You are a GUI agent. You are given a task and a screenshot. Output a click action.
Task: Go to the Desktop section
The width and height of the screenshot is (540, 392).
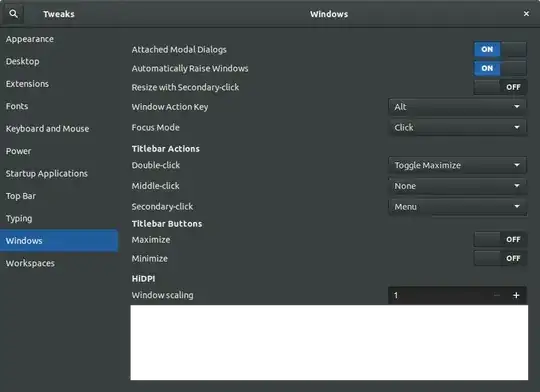tap(59, 61)
